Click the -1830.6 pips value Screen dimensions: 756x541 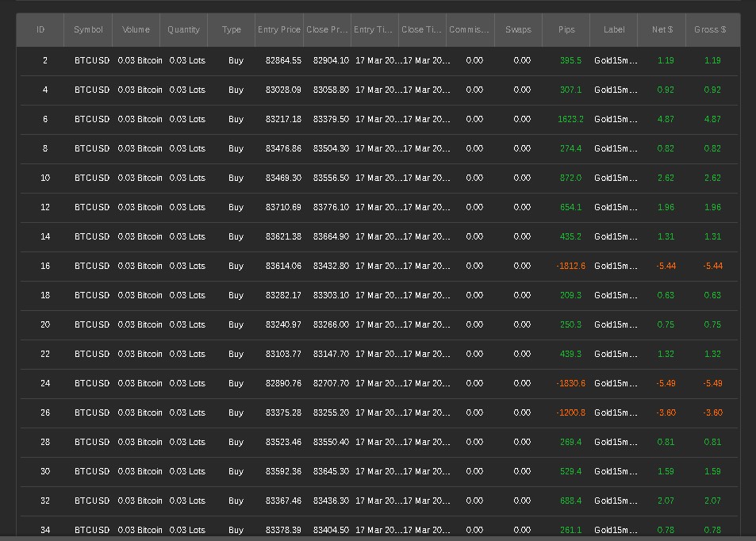coord(570,384)
